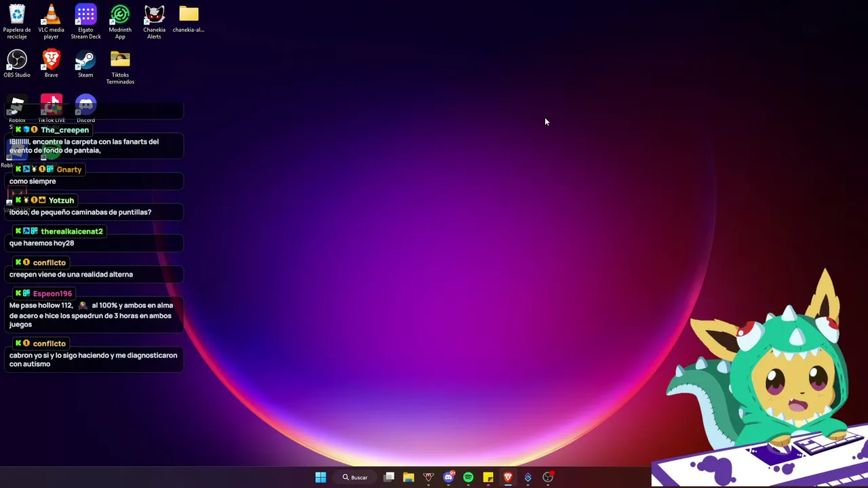This screenshot has height=488, width=868.
Task: Select the TikTok LIVE Studio desktop shortcut
Action: coord(52,108)
